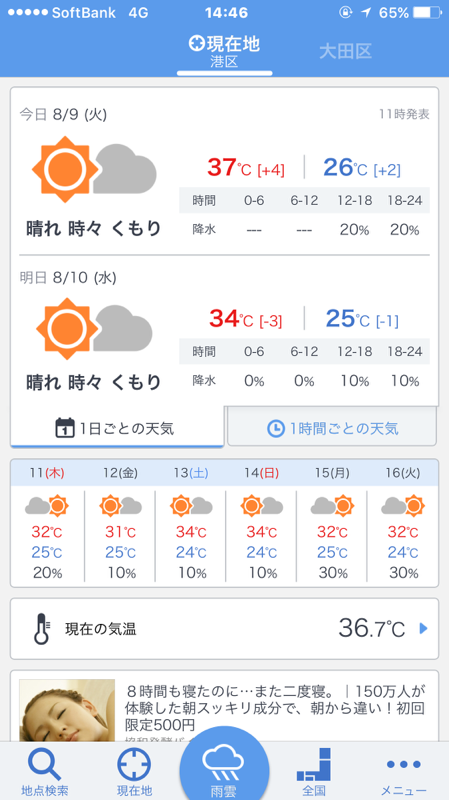Open the sleeping woman ad thumbnail
Viewport: 449px width, 800px height.
[x=67, y=710]
